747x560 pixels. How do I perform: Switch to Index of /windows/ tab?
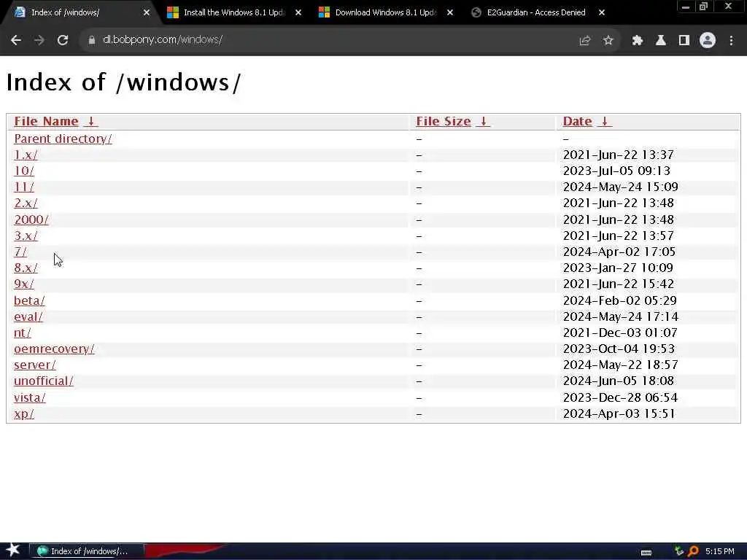(x=81, y=13)
